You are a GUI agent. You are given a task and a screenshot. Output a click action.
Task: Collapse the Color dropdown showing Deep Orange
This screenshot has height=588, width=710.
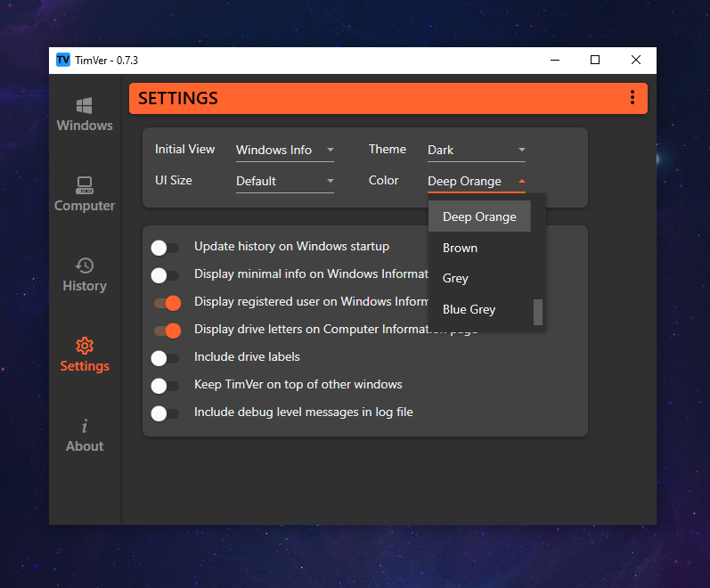(477, 181)
